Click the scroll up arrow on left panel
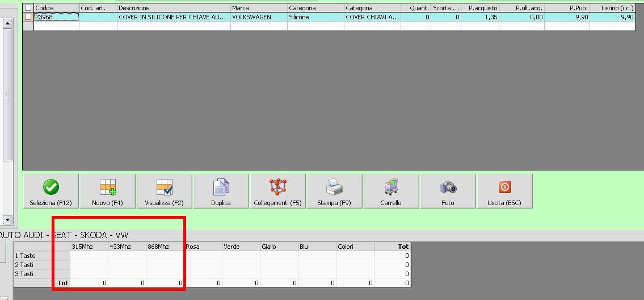This screenshot has height=300, width=644. (7, 23)
